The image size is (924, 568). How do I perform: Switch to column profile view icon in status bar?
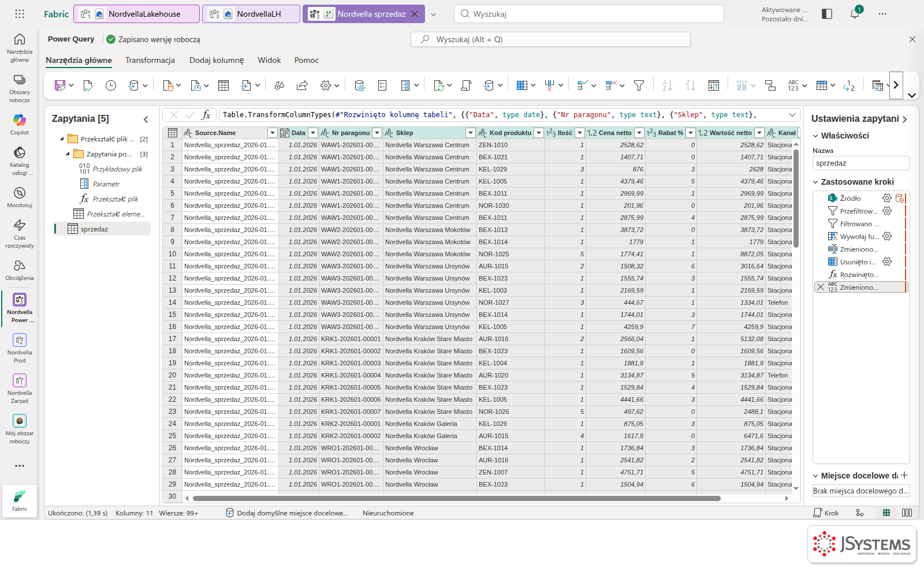pos(907,513)
